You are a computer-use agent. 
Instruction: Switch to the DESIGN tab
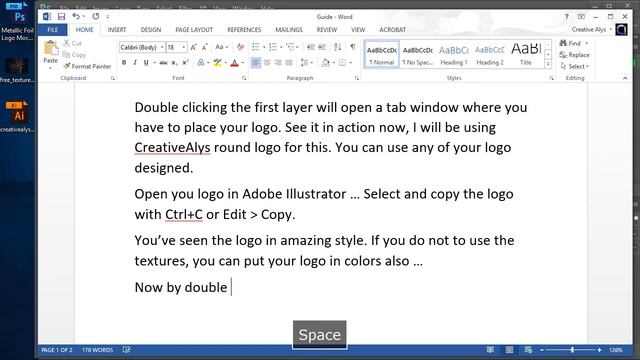[151, 30]
